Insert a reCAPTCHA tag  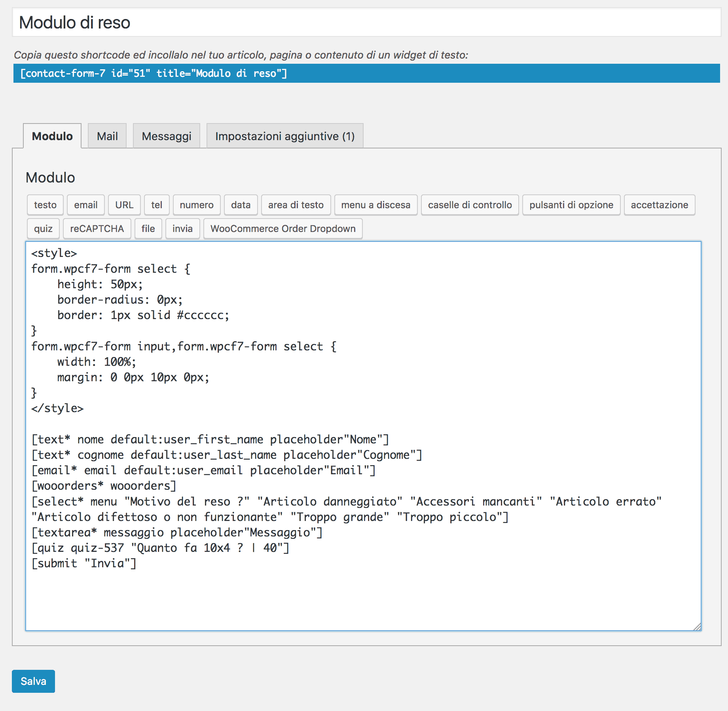click(97, 229)
